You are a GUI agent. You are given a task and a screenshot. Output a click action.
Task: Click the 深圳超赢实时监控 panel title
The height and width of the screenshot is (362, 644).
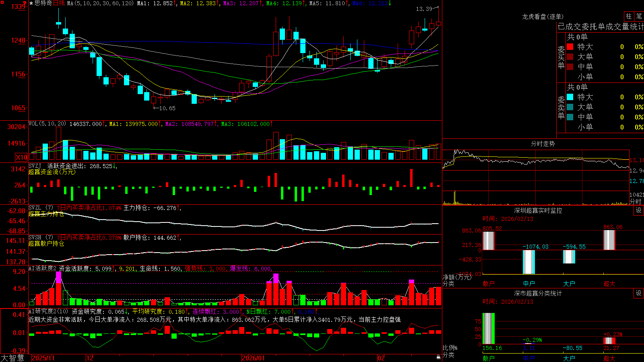click(x=538, y=210)
